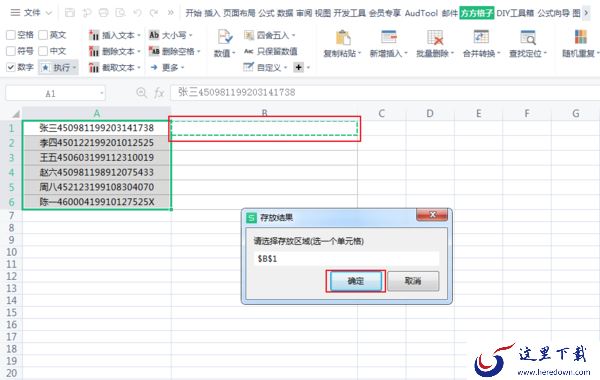Click the black plus icon
Screen dimensions: 600x380
coord(298,68)
